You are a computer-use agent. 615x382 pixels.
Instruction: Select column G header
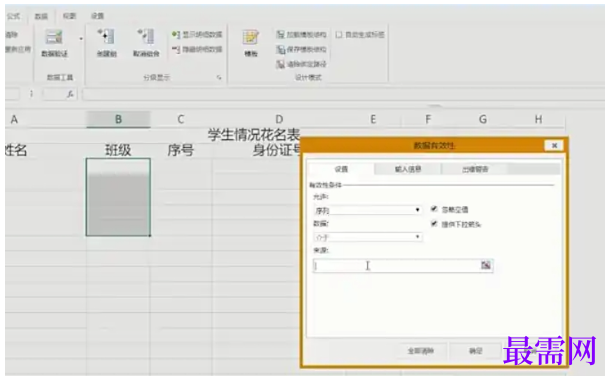483,119
